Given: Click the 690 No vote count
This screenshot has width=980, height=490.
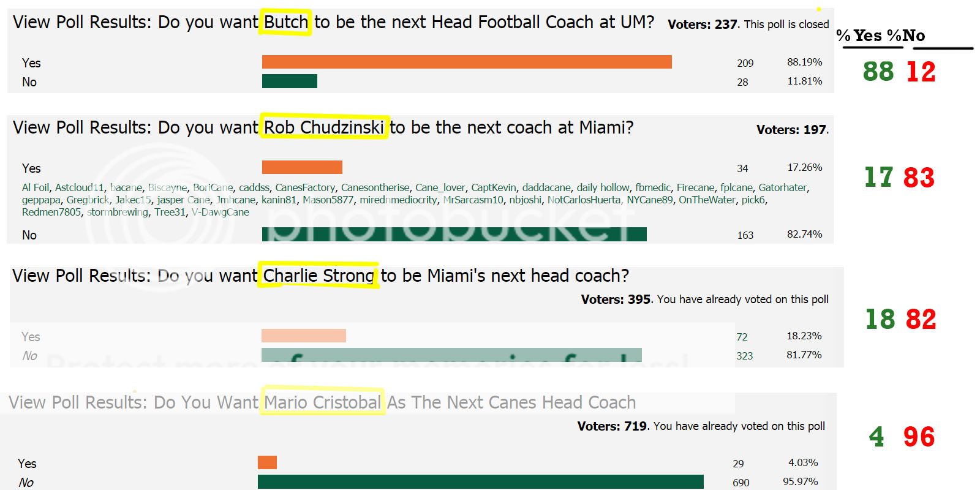Looking at the screenshot, I should pyautogui.click(x=741, y=483).
